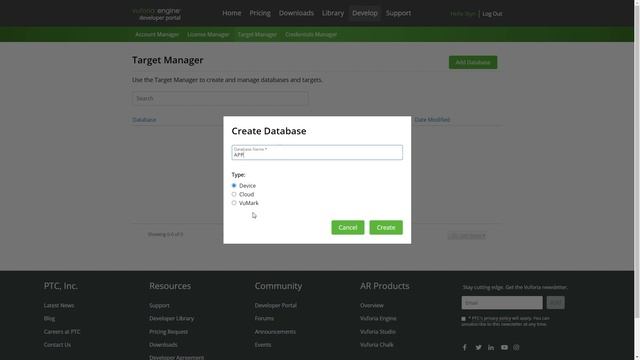This screenshot has width=640, height=360.
Task: Open the Instagram social icon in footer
Action: [516, 347]
